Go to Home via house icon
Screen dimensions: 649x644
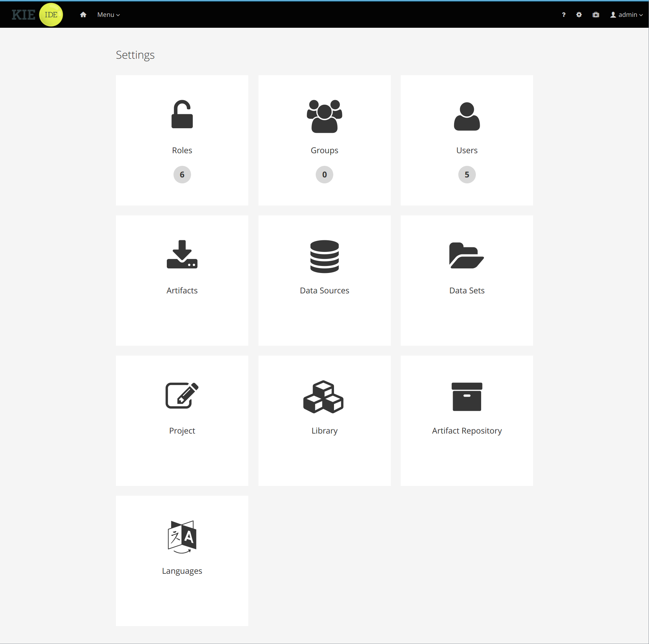pyautogui.click(x=83, y=15)
